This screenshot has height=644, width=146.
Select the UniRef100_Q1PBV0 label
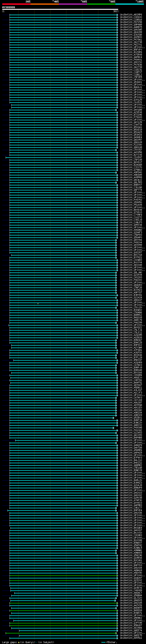tap(131, 37)
